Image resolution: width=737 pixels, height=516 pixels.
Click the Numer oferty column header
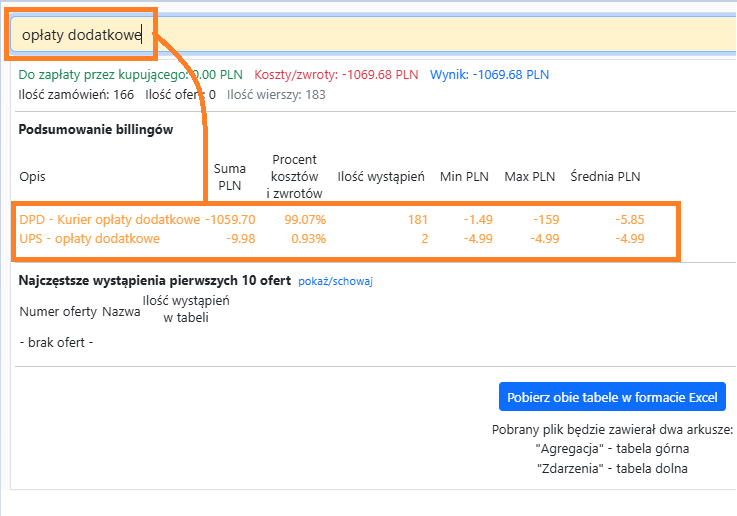(58, 312)
